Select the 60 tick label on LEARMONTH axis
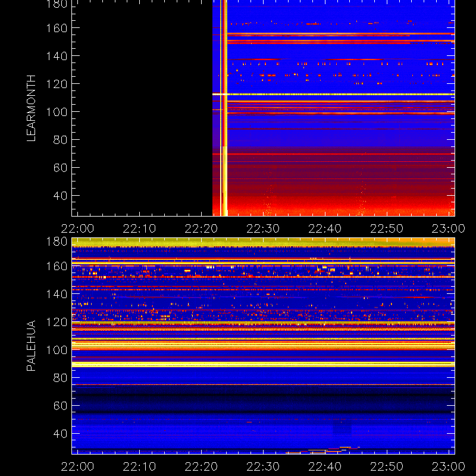The width and height of the screenshot is (476, 476). pyautogui.click(x=60, y=168)
